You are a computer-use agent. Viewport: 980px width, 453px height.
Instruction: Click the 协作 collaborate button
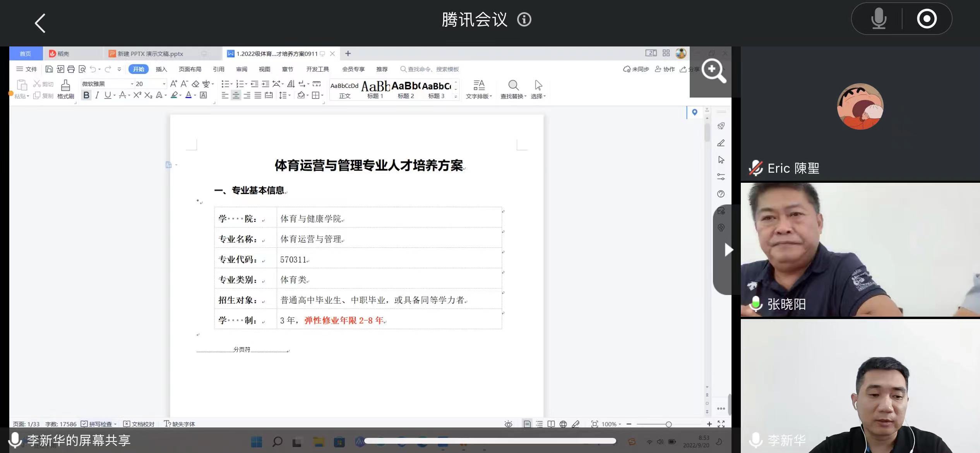pos(665,69)
